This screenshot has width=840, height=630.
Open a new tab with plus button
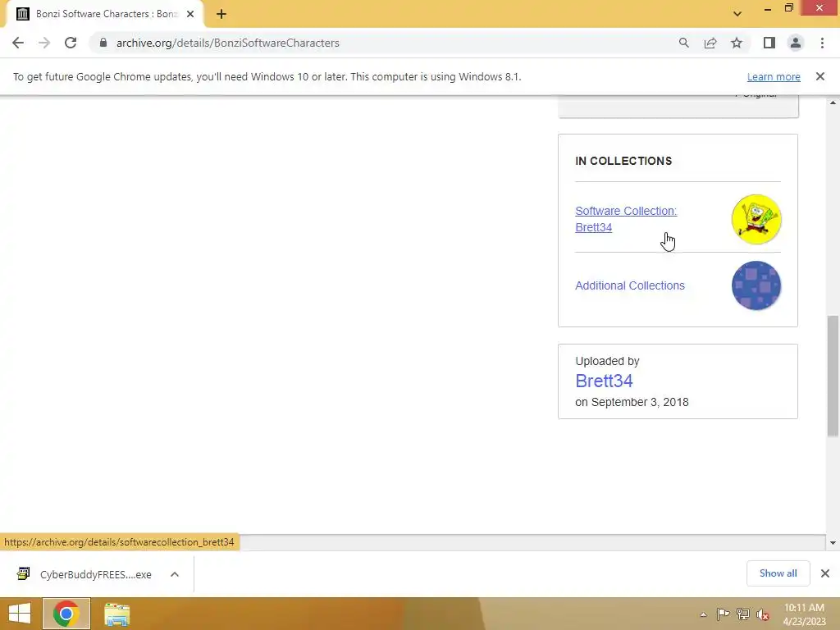221,14
